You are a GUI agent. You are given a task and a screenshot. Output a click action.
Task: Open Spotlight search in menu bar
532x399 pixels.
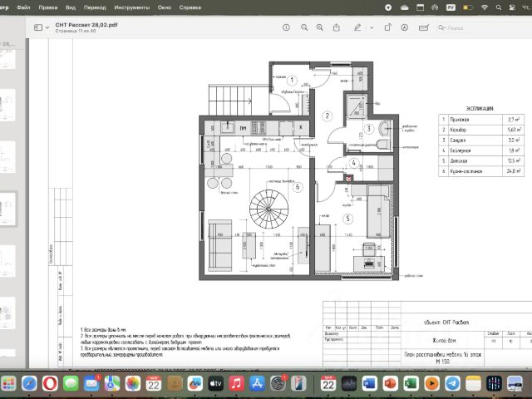tap(499, 7)
